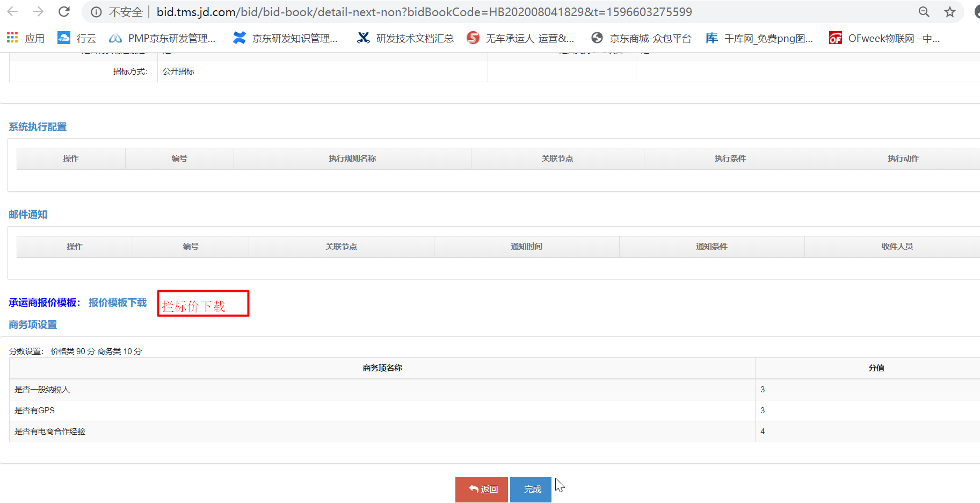Open the 应用 apps grid shortcut

tap(25, 38)
